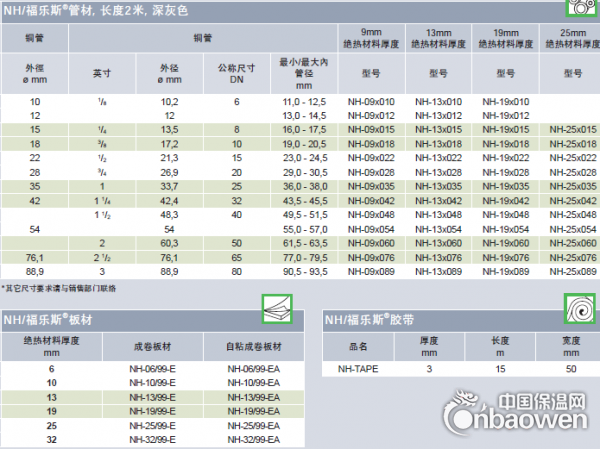Click the sheet material icon above 板材 table
The image size is (600, 449).
[x=277, y=309]
